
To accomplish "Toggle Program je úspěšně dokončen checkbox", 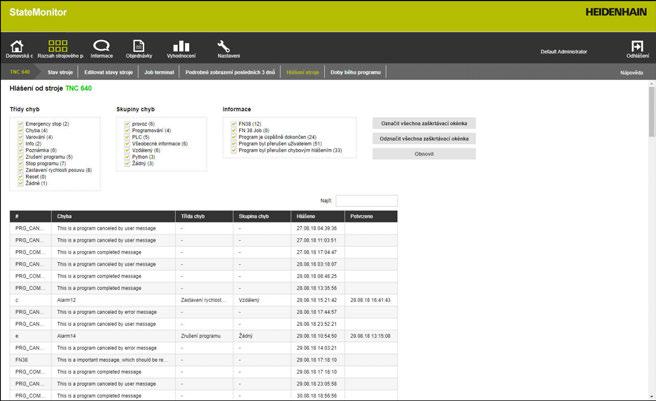I will pos(234,137).
